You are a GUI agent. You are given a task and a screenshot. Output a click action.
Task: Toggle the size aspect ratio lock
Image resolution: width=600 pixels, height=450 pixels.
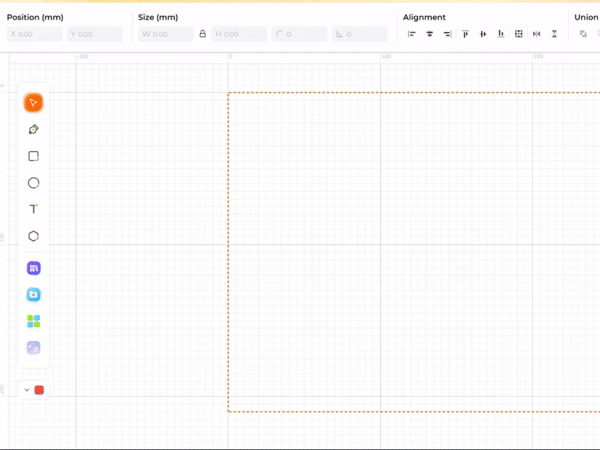tap(203, 34)
